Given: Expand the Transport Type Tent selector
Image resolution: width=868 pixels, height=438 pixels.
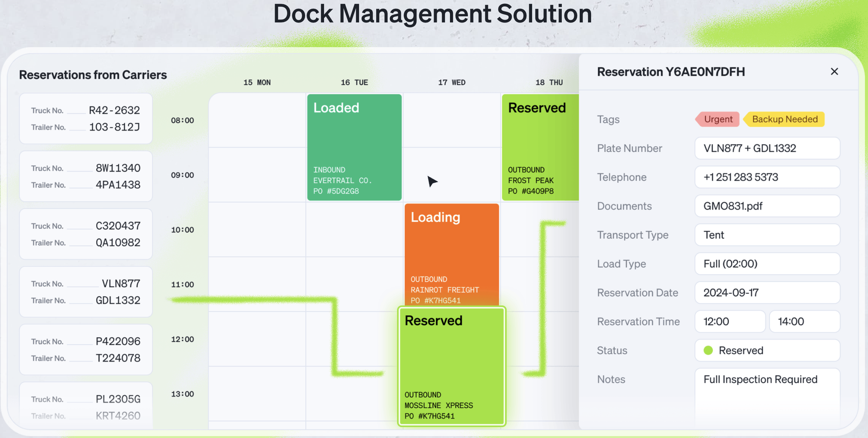Looking at the screenshot, I should [767, 235].
